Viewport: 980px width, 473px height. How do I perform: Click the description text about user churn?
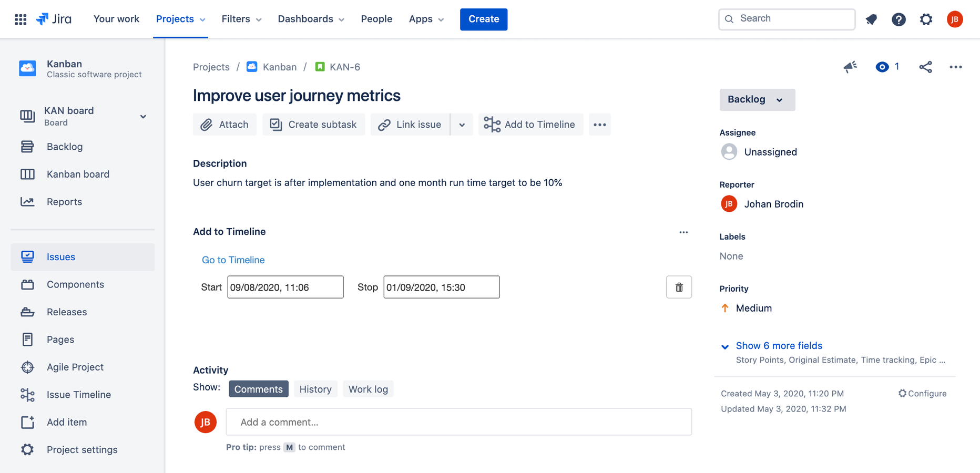pyautogui.click(x=377, y=183)
